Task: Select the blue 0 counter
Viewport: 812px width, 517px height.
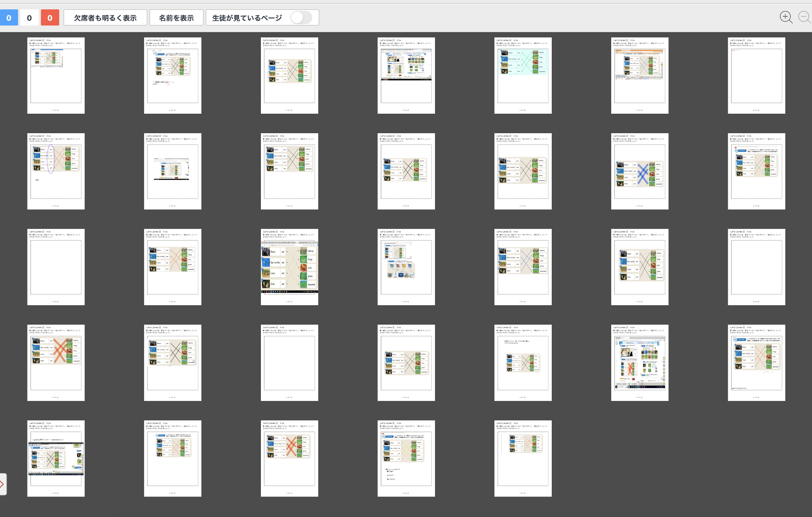Action: click(9, 18)
